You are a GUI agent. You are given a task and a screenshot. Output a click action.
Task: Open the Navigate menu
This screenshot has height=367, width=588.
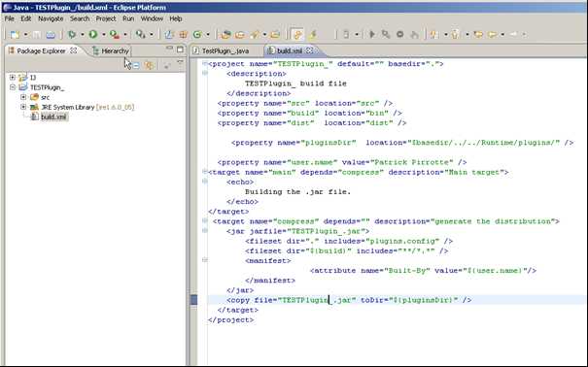pos(51,18)
